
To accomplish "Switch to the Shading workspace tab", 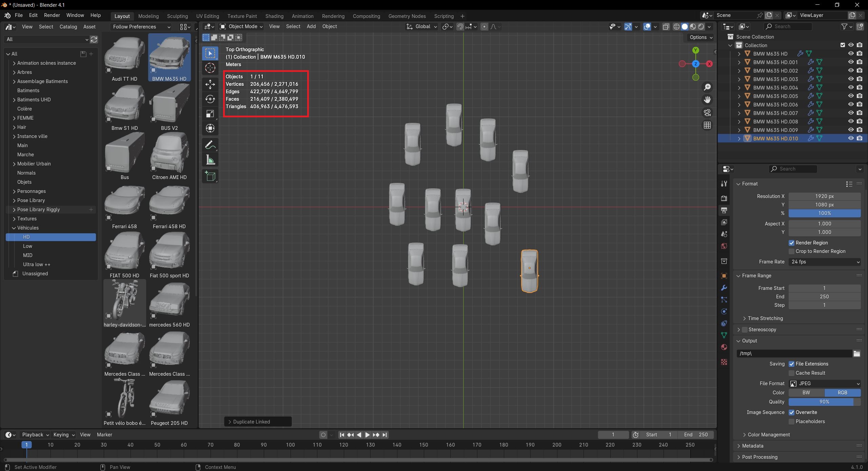I will pos(274,16).
